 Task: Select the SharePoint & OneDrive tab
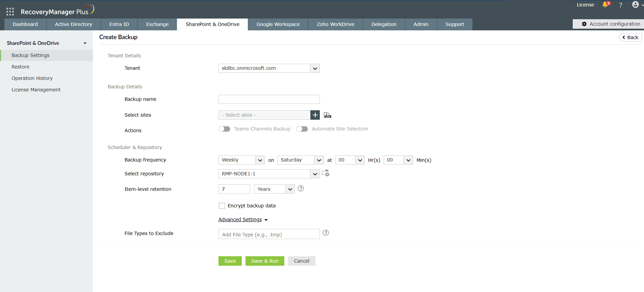[x=212, y=24]
